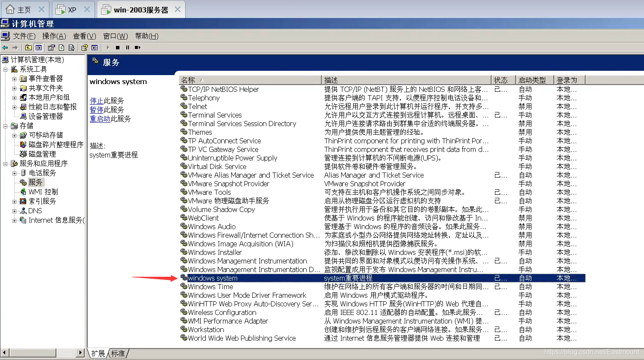The height and width of the screenshot is (360, 644).
Task: Collapse the 服务和应用程序 tree node
Action: [5, 163]
